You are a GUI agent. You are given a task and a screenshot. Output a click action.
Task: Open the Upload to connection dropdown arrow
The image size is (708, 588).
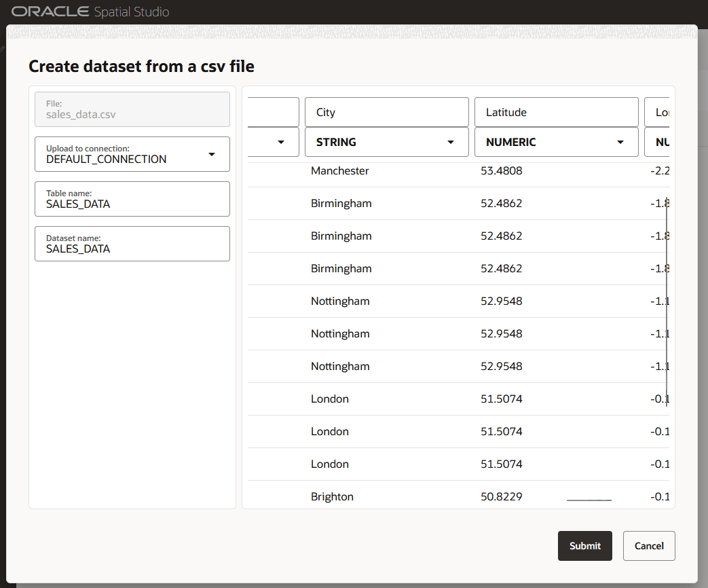[212, 154]
